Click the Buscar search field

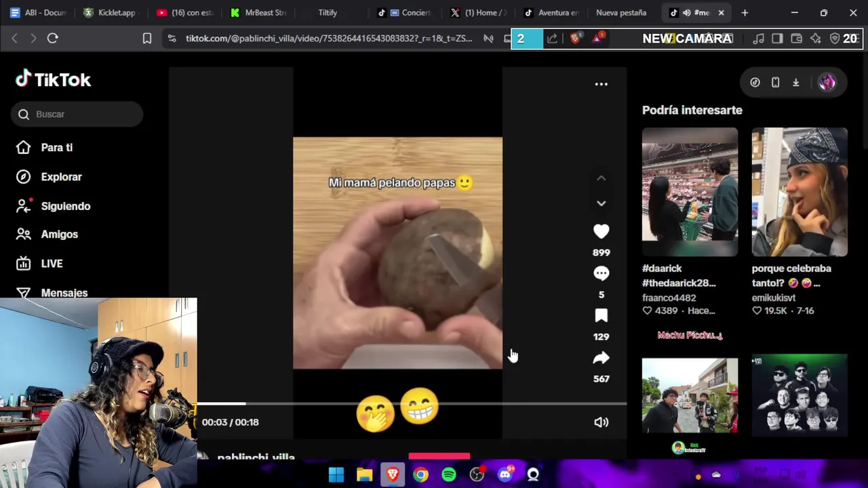pyautogui.click(x=77, y=114)
